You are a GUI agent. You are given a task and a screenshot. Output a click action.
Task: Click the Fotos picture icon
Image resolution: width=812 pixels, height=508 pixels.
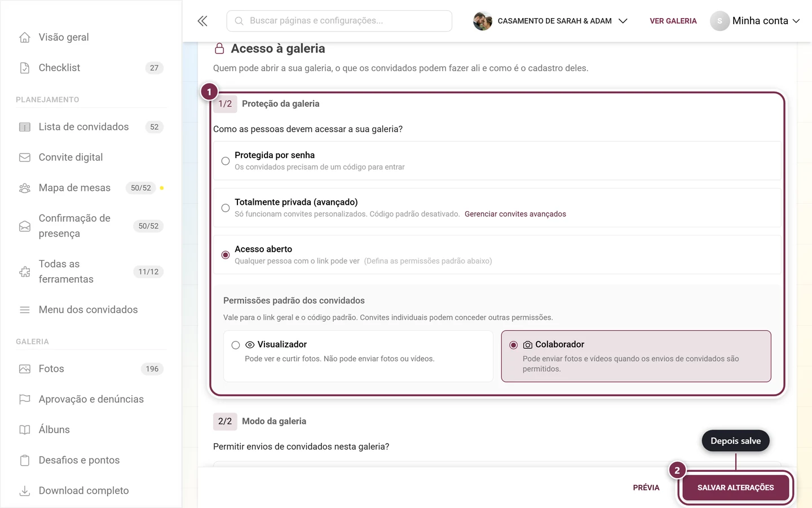click(x=25, y=369)
